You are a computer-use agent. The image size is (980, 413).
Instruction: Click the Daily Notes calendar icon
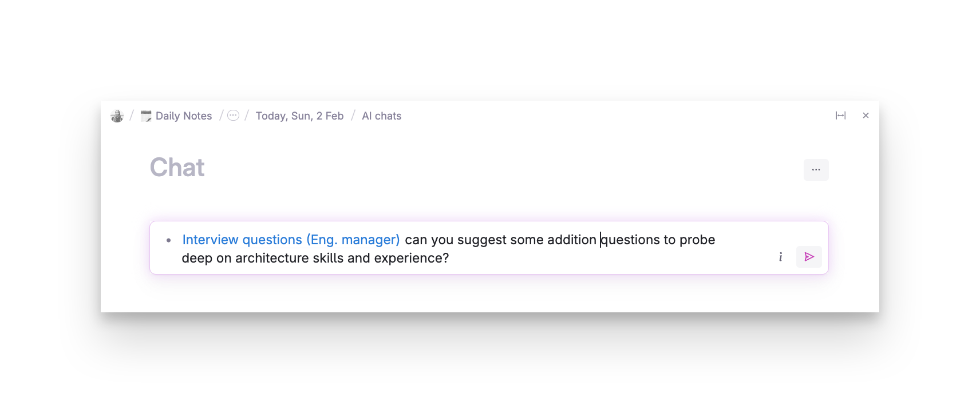(x=146, y=116)
